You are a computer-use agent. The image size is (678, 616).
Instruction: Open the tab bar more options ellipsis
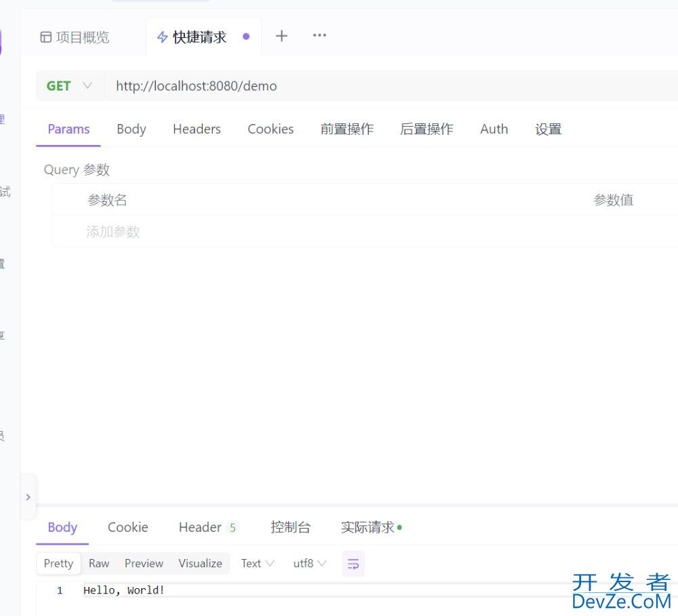click(x=319, y=35)
